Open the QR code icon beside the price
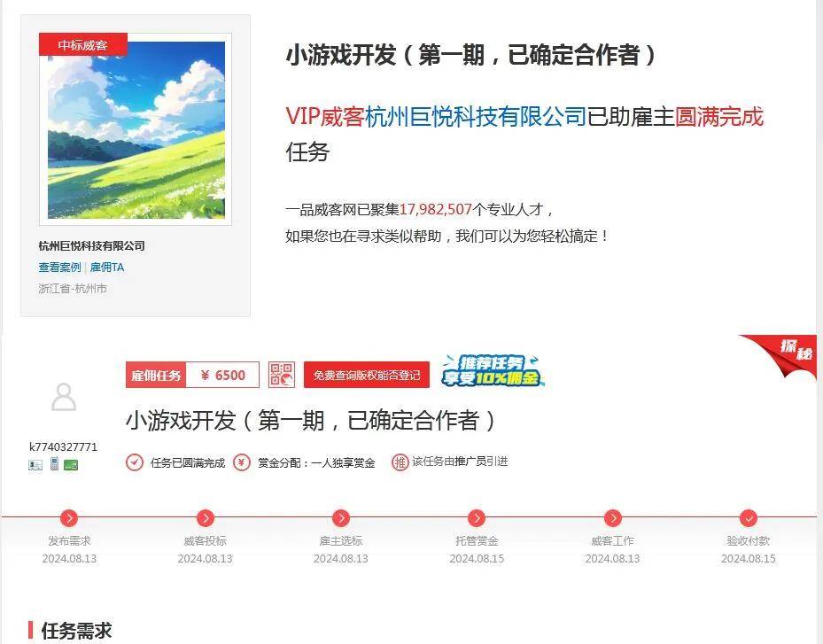The height and width of the screenshot is (644, 823). (x=282, y=375)
